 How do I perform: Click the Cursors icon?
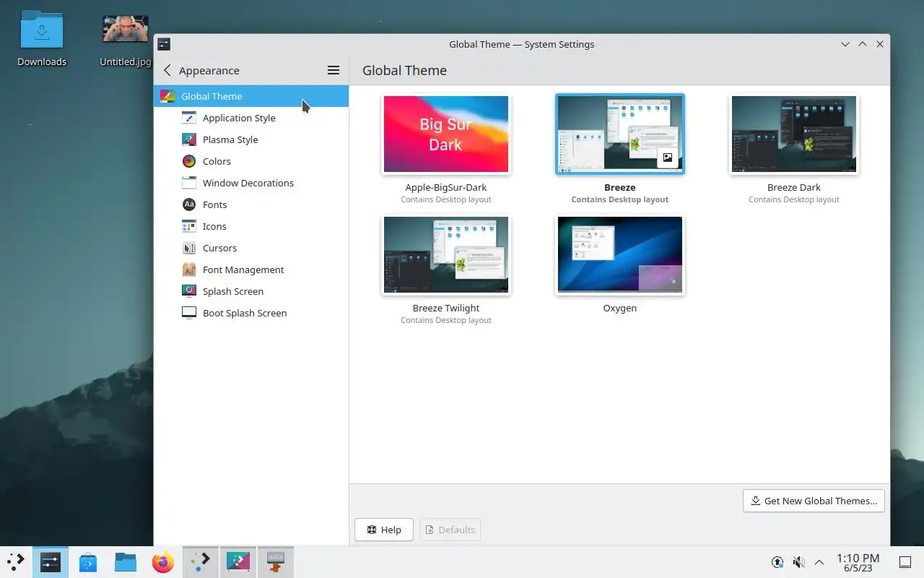click(189, 248)
